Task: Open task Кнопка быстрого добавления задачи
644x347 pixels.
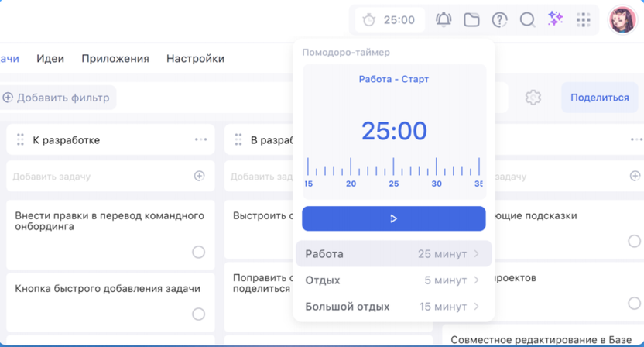Action: pyautogui.click(x=111, y=303)
